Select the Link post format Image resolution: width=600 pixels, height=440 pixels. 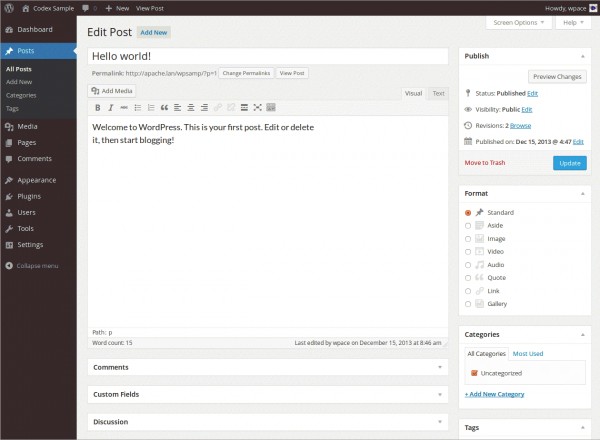click(x=468, y=291)
